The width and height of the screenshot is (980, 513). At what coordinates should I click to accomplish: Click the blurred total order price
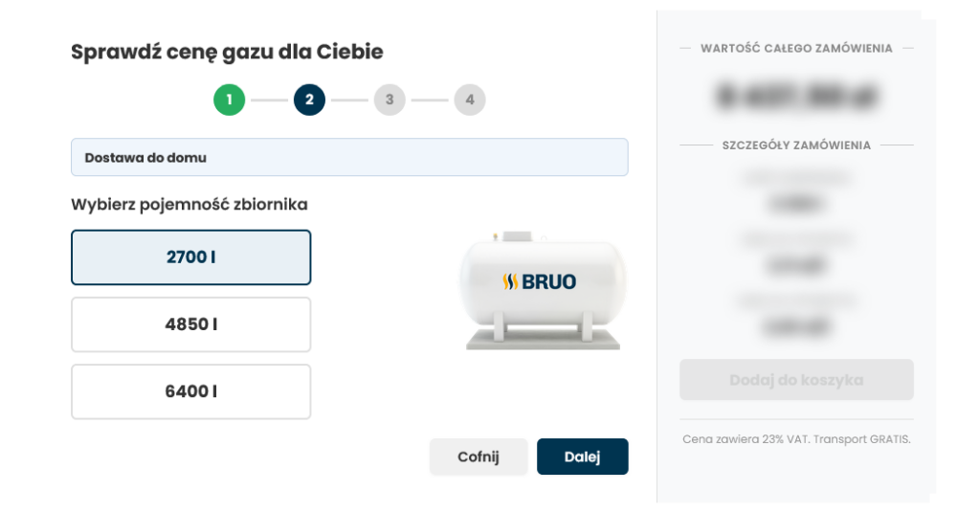[796, 96]
